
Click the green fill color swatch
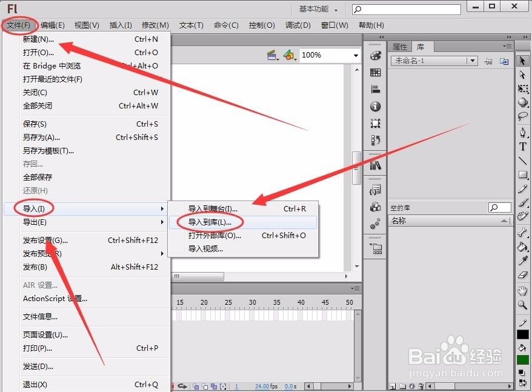pyautogui.click(x=523, y=359)
